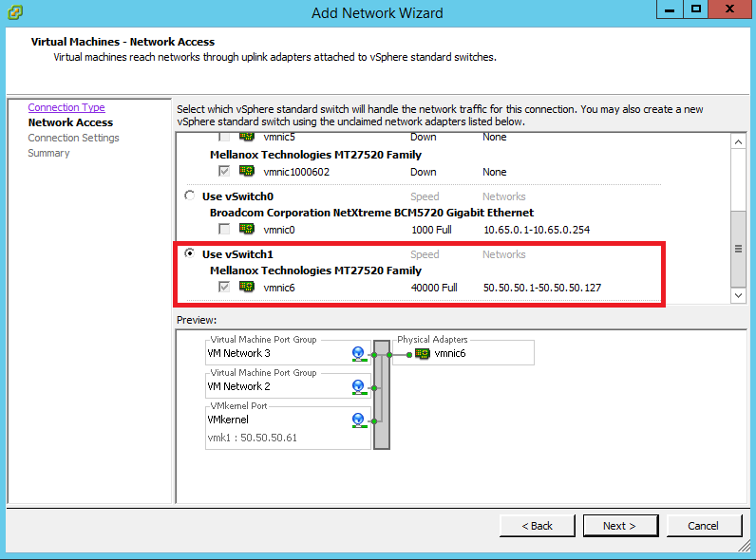Open the Connection Type wizard step
This screenshot has height=560, width=756.
(66, 107)
